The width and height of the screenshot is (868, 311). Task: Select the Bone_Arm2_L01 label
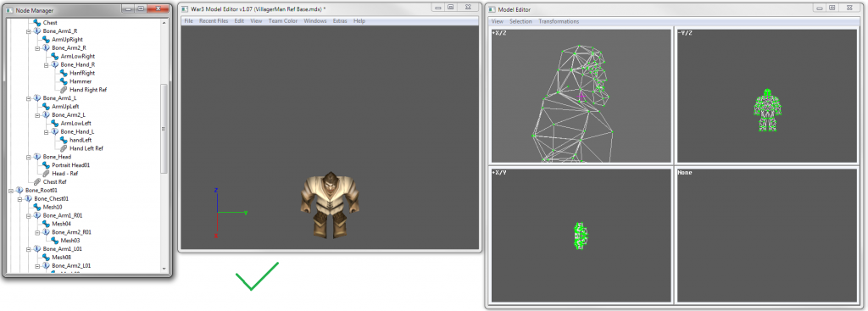tap(71, 265)
